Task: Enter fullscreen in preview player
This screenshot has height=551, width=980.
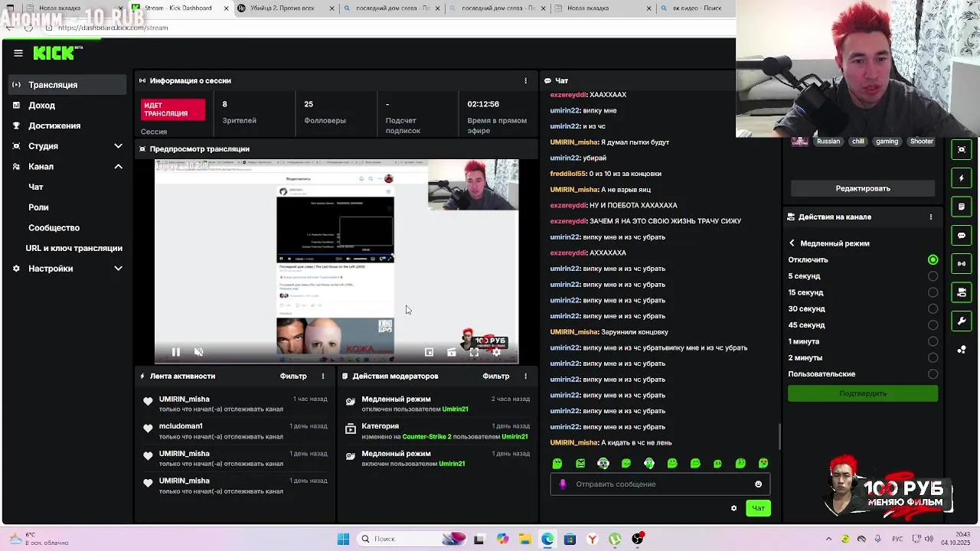Action: point(474,352)
